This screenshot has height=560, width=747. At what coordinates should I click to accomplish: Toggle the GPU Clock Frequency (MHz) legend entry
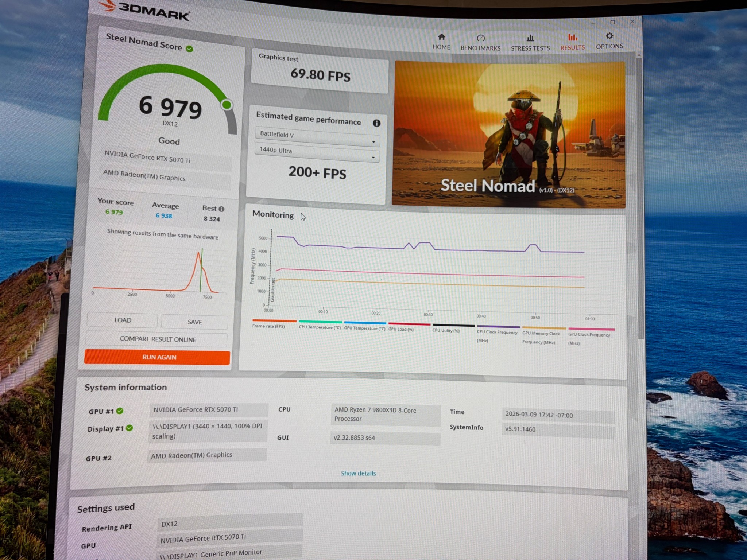[591, 337]
